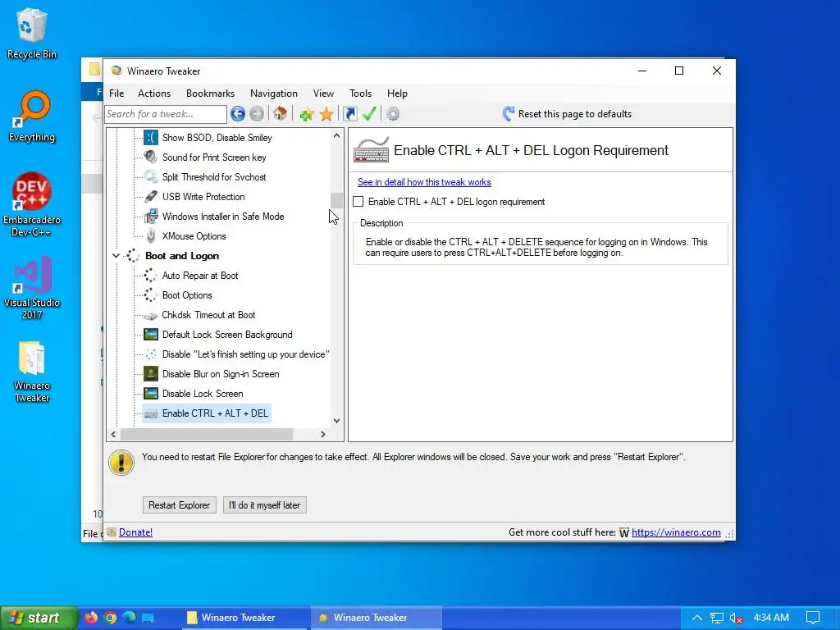The width and height of the screenshot is (840, 630).
Task: Click I'll do it myself later
Action: pyautogui.click(x=265, y=505)
